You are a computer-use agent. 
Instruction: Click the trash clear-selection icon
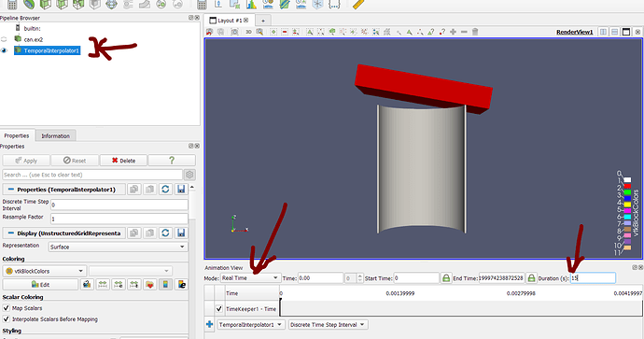point(475,32)
